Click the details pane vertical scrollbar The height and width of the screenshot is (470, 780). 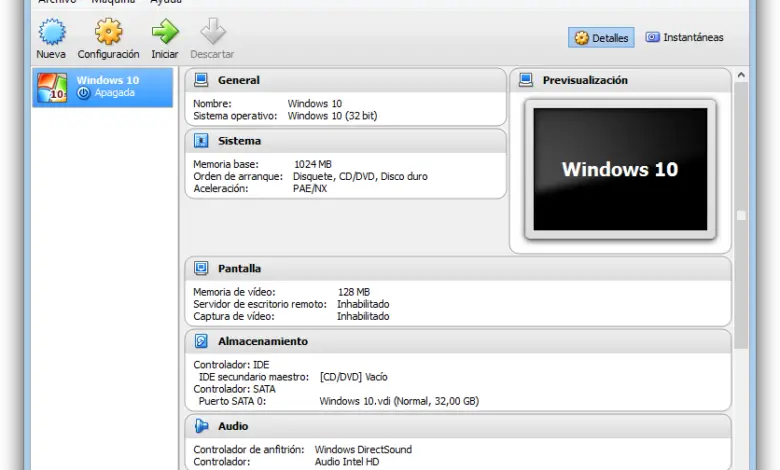click(x=741, y=215)
